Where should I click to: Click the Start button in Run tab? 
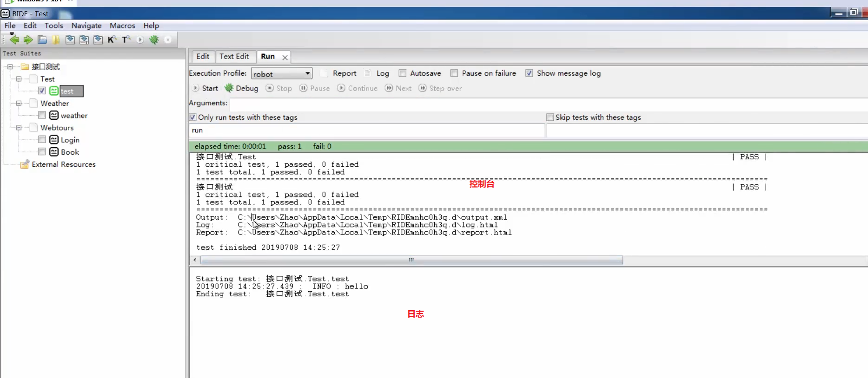205,88
